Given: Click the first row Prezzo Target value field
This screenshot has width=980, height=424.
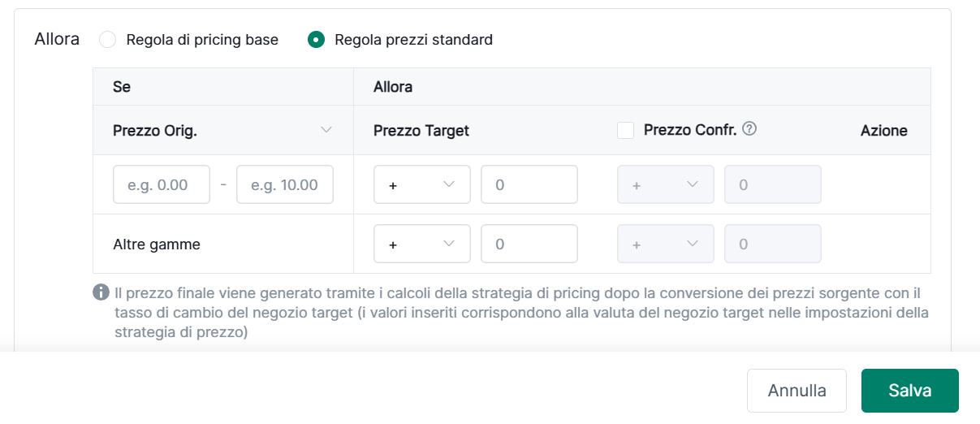Looking at the screenshot, I should [529, 184].
